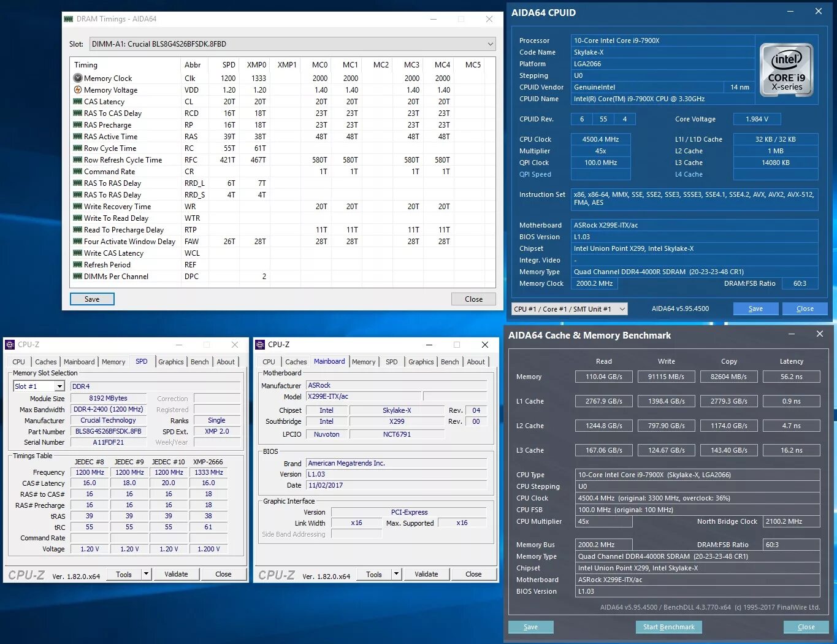This screenshot has height=644, width=837.
Task: Click Validate in CPU-Z SPD window
Action: pyautogui.click(x=176, y=575)
